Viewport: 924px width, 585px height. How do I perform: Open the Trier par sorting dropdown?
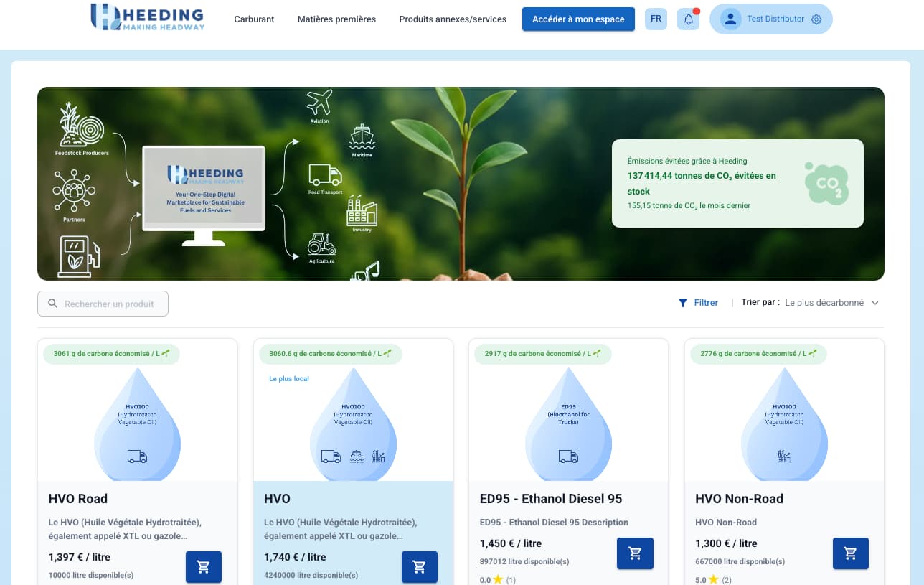click(x=832, y=303)
